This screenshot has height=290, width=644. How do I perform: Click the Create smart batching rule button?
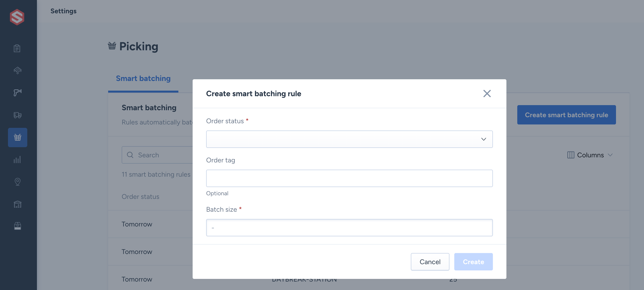tap(566, 115)
